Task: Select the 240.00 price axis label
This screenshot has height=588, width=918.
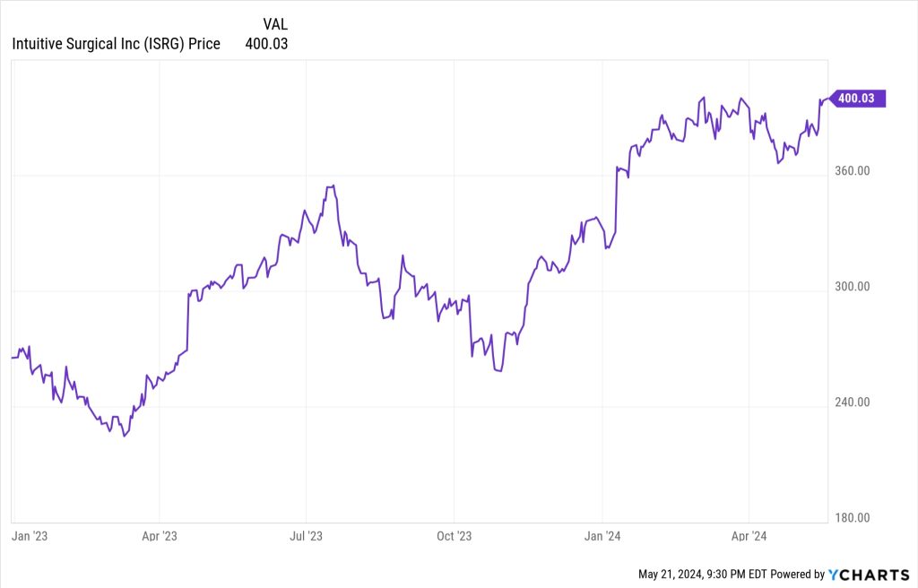Action: coord(851,402)
